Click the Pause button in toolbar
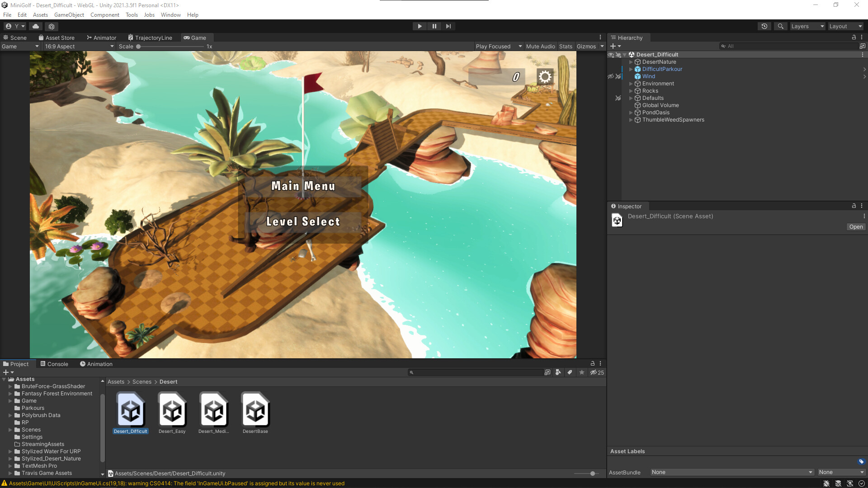 coord(434,26)
